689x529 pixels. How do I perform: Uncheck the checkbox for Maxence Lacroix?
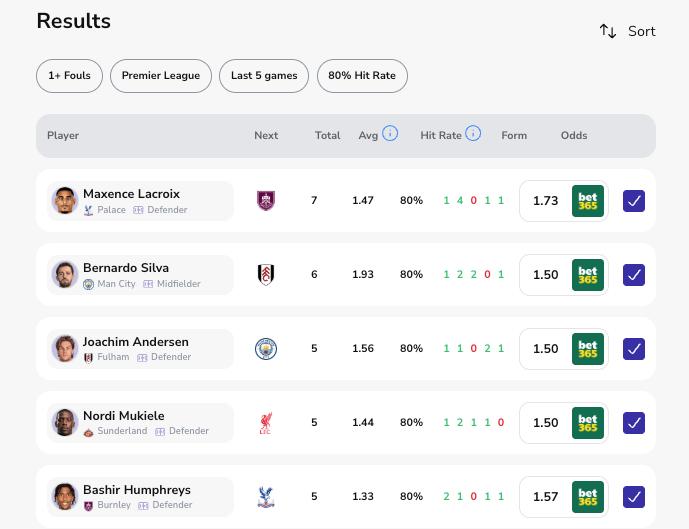pos(634,201)
